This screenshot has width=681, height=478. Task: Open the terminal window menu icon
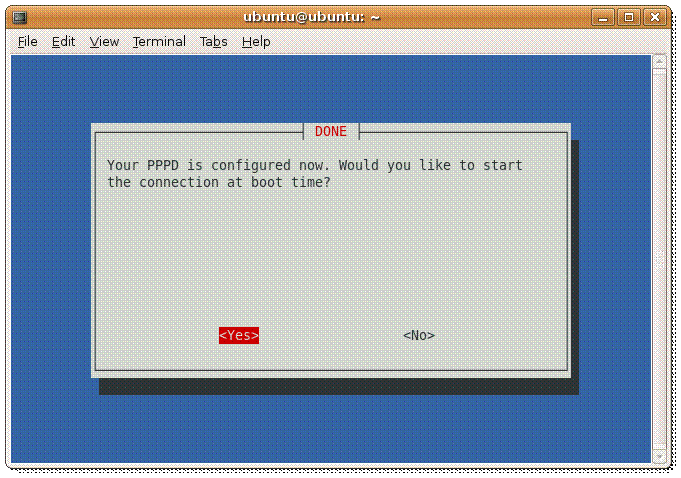point(20,17)
